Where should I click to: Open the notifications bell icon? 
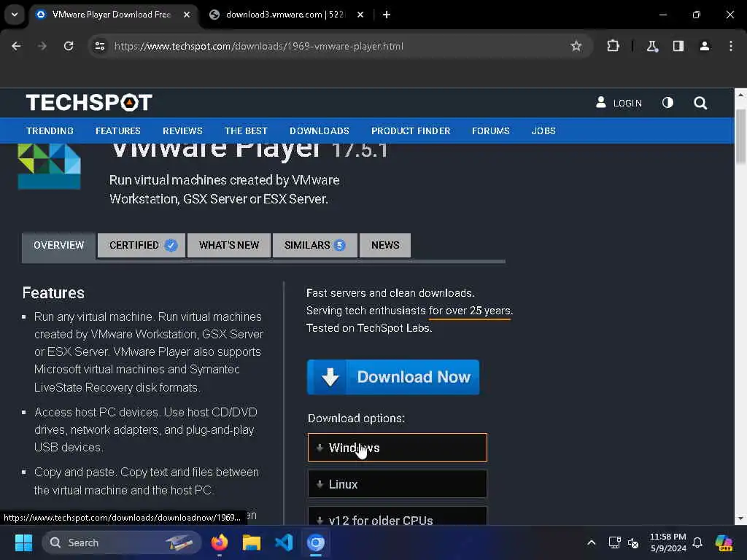click(x=697, y=542)
